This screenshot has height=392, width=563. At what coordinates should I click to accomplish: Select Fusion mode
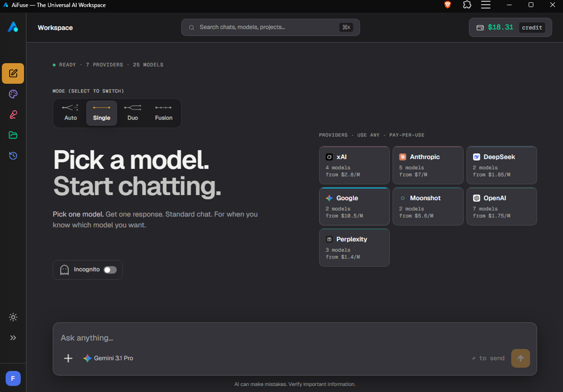[164, 113]
